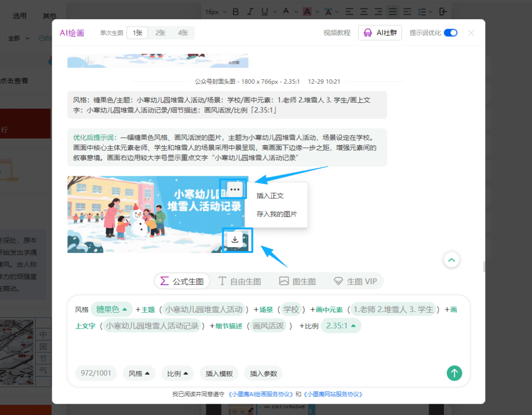Screen dimensions: 532x415
Task: Click the Italic formatting icon in toolbar
Action: coord(250,11)
